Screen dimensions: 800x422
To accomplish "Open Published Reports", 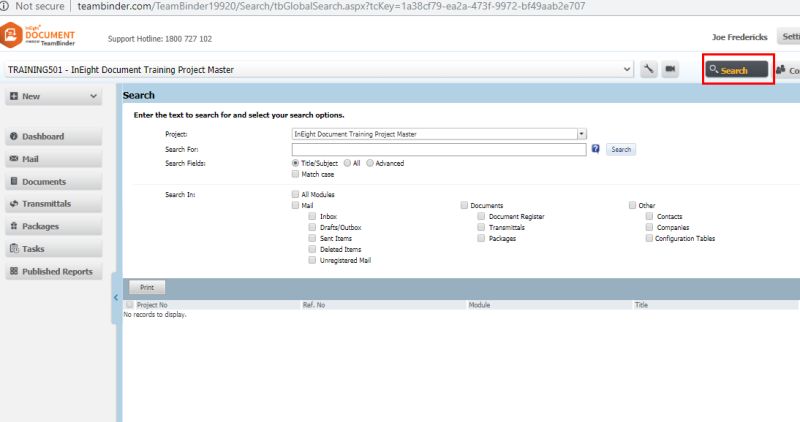I will tap(54, 271).
